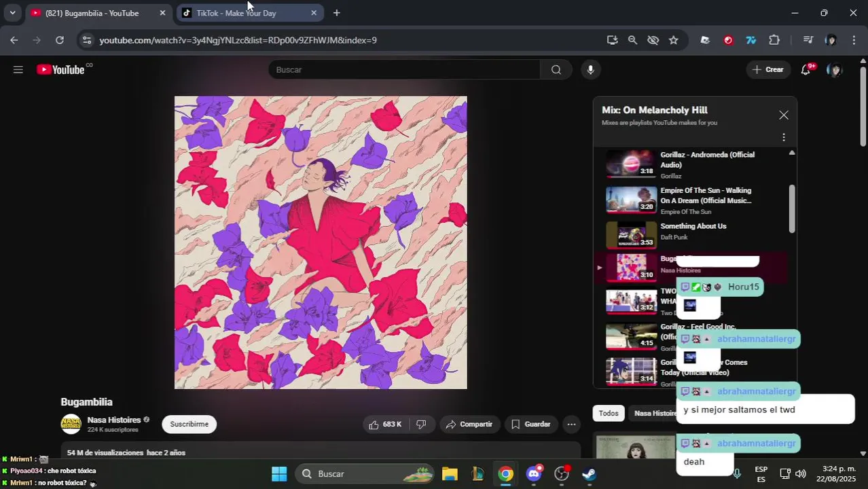Click the crossed-out eye tracking icon
This screenshot has width=868, height=489.
click(x=653, y=40)
